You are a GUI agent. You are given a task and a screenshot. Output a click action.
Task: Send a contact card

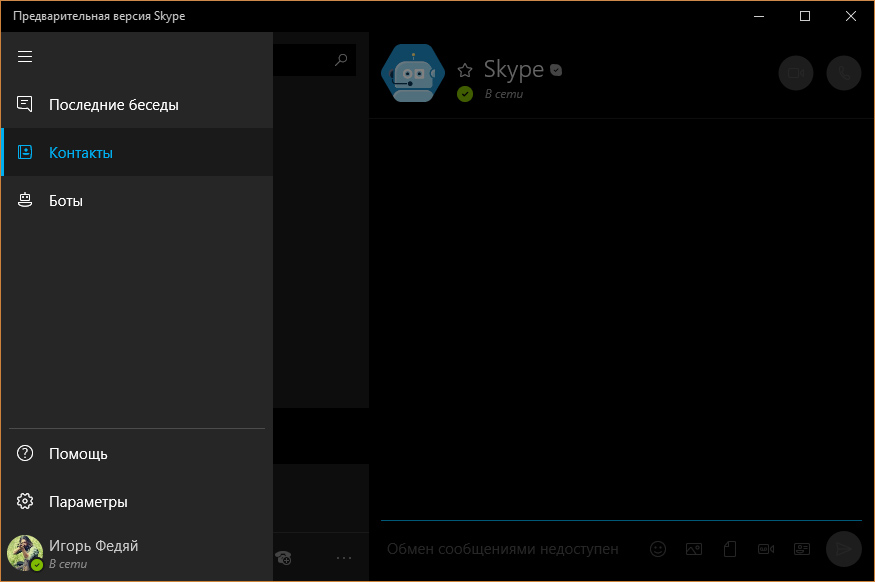point(801,549)
